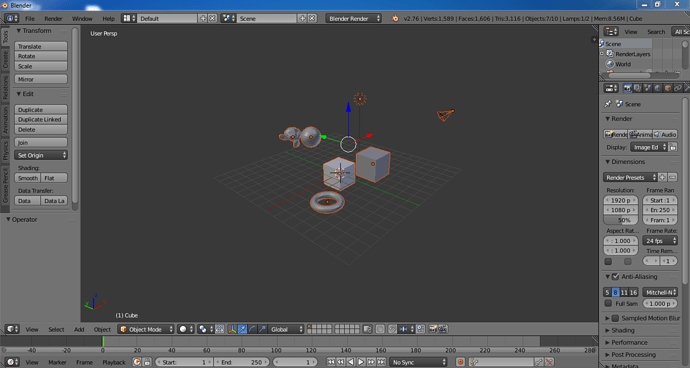690x368 pixels.
Task: Open the Add menu in viewport header
Action: pyautogui.click(x=79, y=329)
